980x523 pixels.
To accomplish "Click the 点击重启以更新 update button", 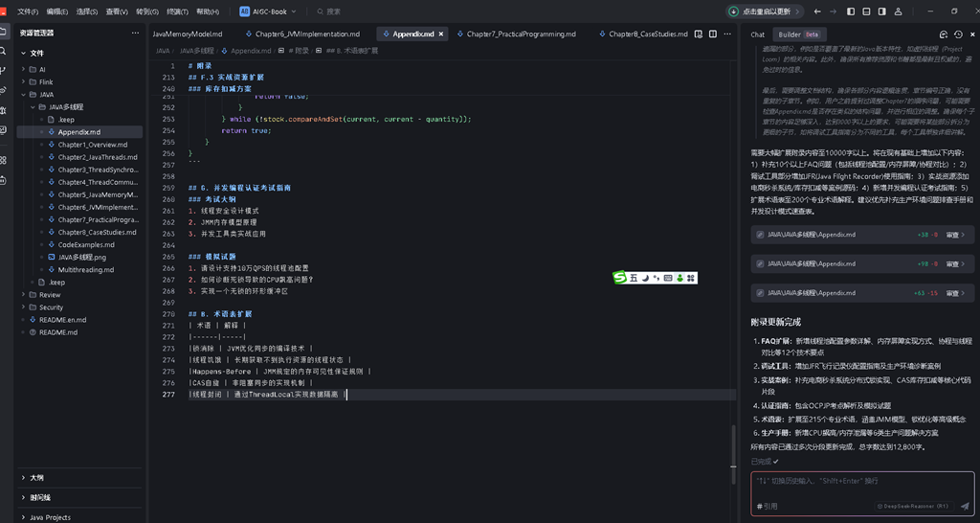I will pos(765,11).
